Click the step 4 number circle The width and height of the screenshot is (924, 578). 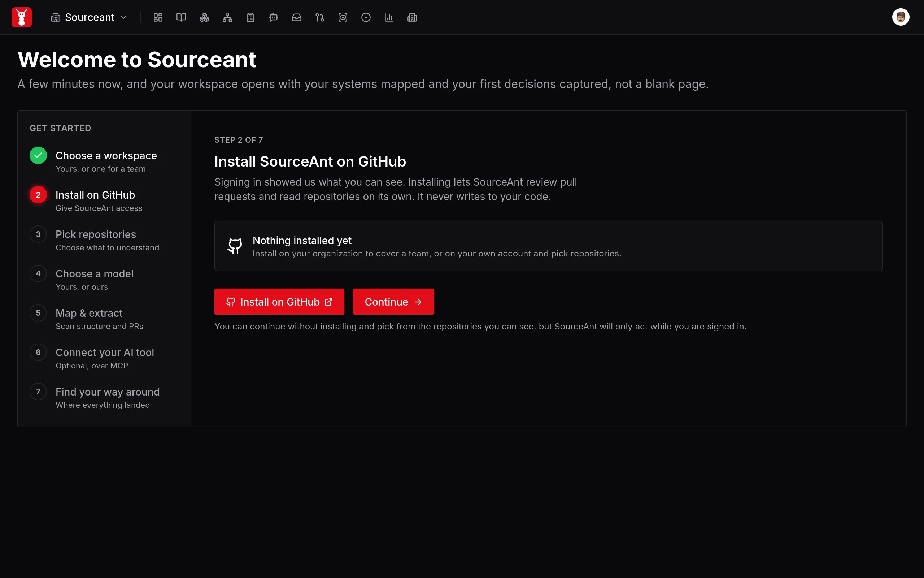38,273
